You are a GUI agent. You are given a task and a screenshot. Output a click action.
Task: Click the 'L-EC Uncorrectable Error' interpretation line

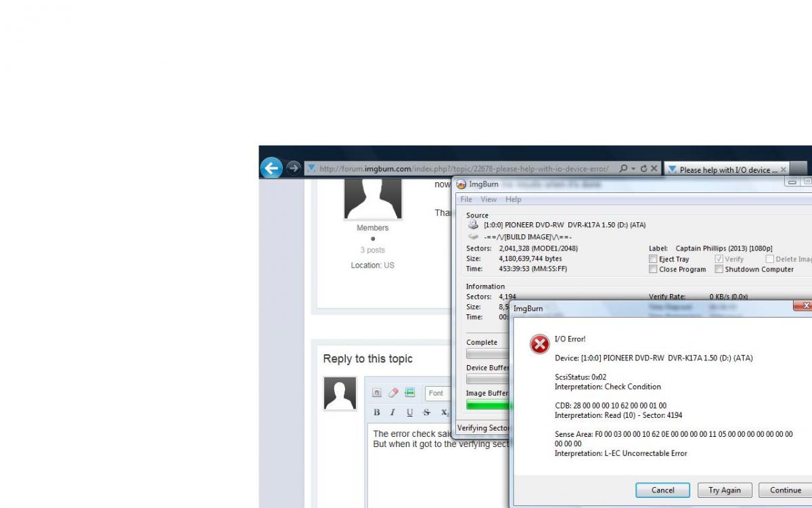coord(621,454)
